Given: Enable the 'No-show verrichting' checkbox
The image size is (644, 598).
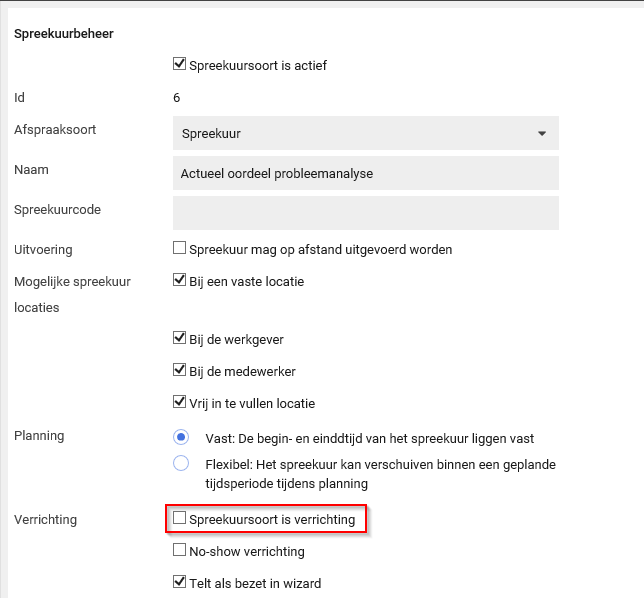Looking at the screenshot, I should (x=180, y=550).
